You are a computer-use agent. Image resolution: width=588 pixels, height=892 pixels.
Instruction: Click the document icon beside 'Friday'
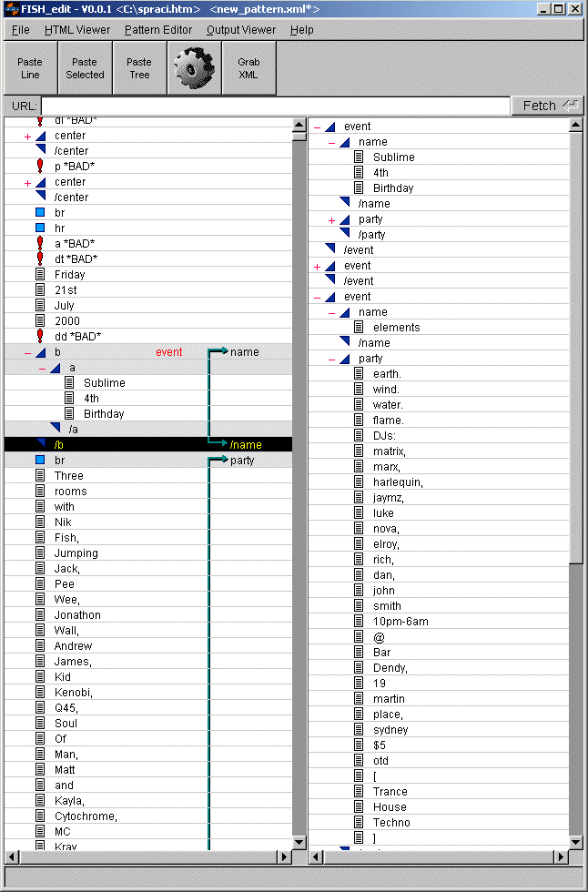pyautogui.click(x=40, y=274)
